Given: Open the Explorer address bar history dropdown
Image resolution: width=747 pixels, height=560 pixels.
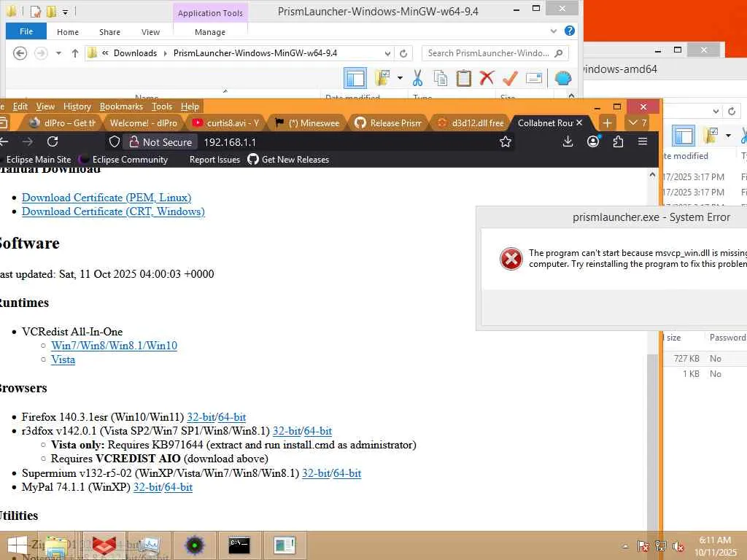Looking at the screenshot, I should (x=387, y=53).
